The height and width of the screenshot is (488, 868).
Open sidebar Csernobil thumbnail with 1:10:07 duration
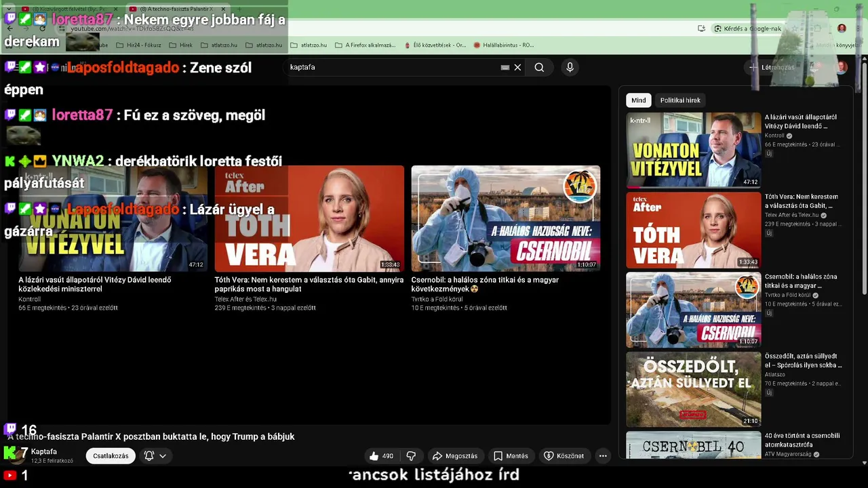click(x=693, y=310)
